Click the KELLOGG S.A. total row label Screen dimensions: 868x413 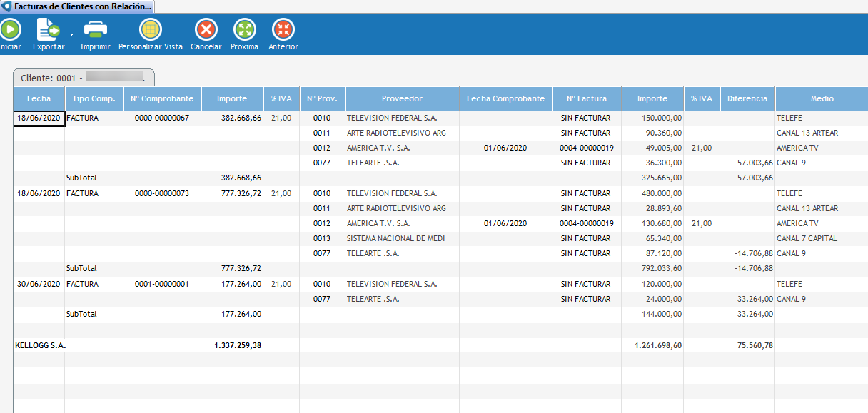click(41, 345)
